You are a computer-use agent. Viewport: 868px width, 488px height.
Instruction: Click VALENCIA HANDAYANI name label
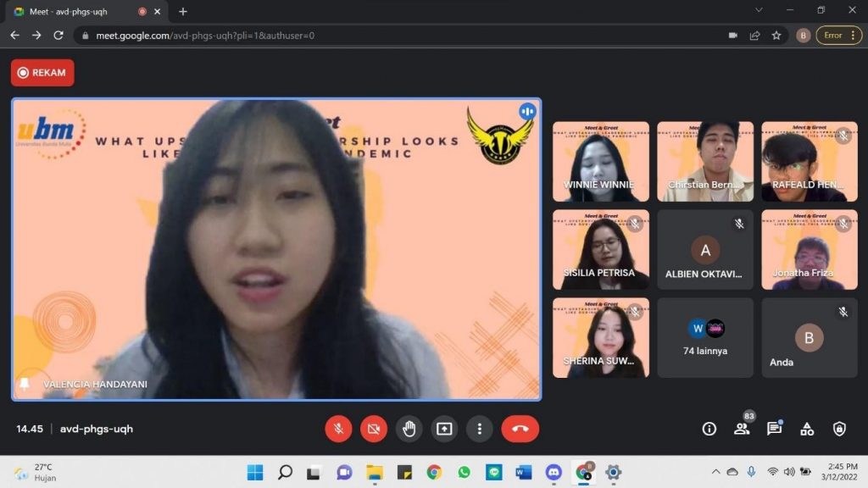[x=95, y=384]
